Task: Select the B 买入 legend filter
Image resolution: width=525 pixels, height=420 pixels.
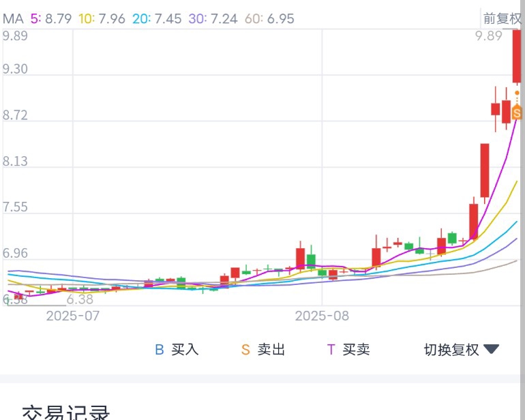Action: [177, 350]
